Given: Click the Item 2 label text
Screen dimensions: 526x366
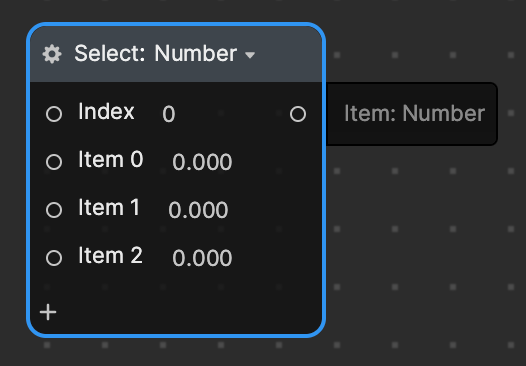Looking at the screenshot, I should click(110, 256).
